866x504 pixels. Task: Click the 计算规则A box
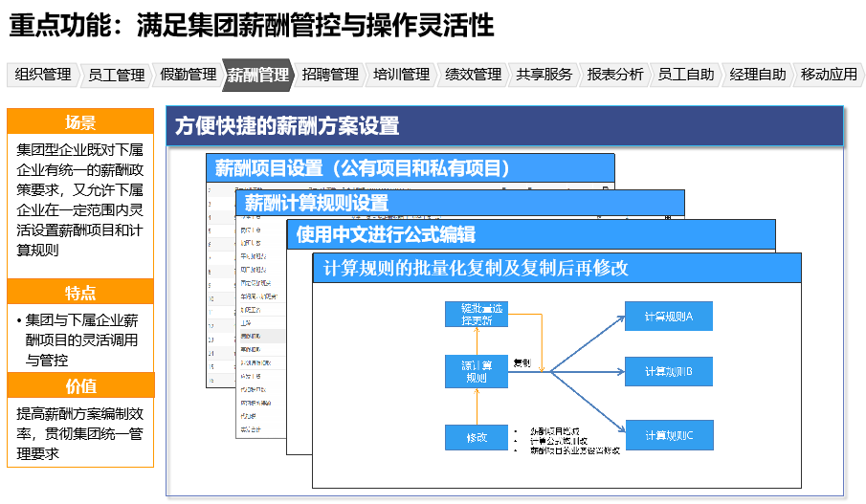(668, 317)
